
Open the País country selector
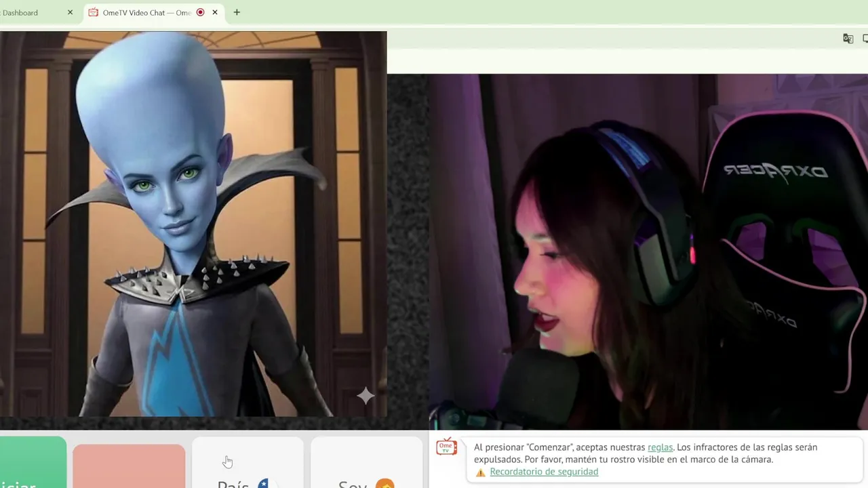click(x=248, y=462)
